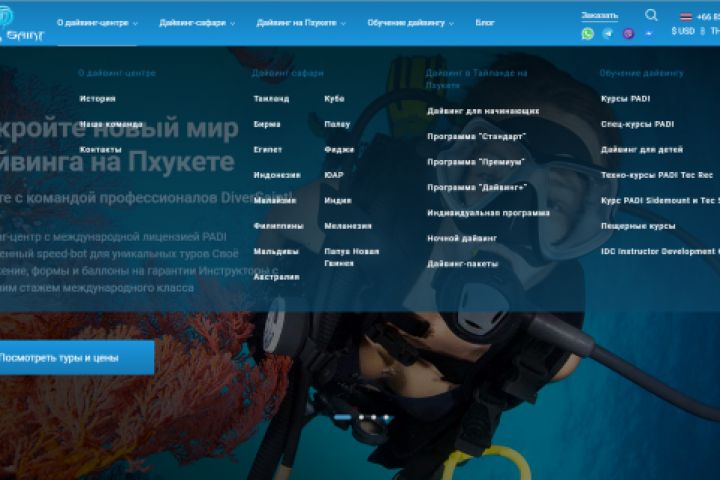Choose 'Таиланд' safari destination
Screen dimensions: 720x480
pos(271,99)
